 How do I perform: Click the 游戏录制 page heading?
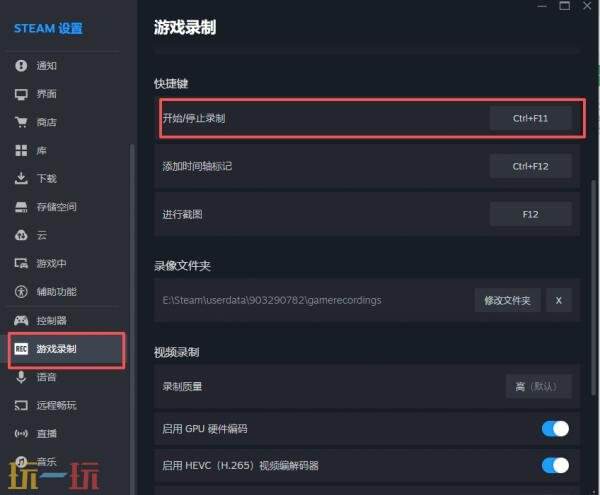[x=185, y=27]
